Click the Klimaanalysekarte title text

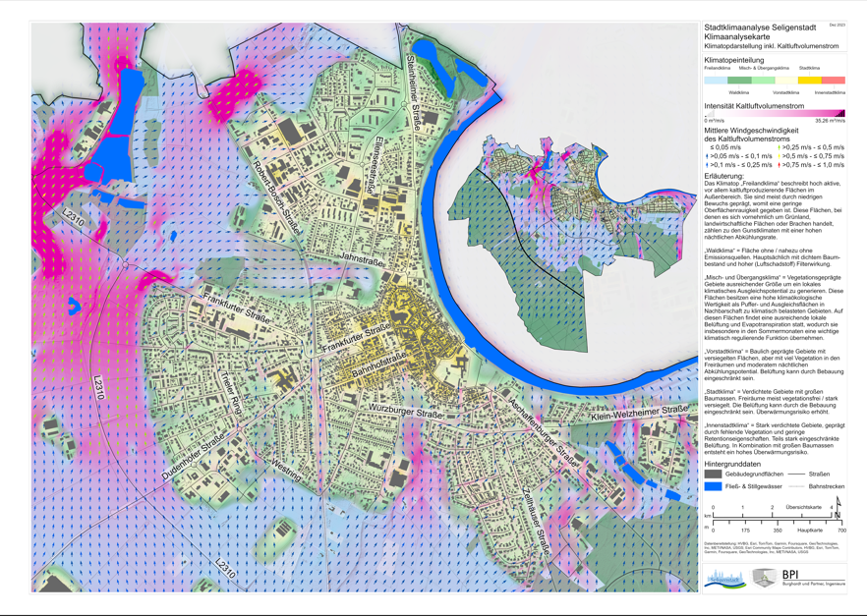tap(737, 36)
